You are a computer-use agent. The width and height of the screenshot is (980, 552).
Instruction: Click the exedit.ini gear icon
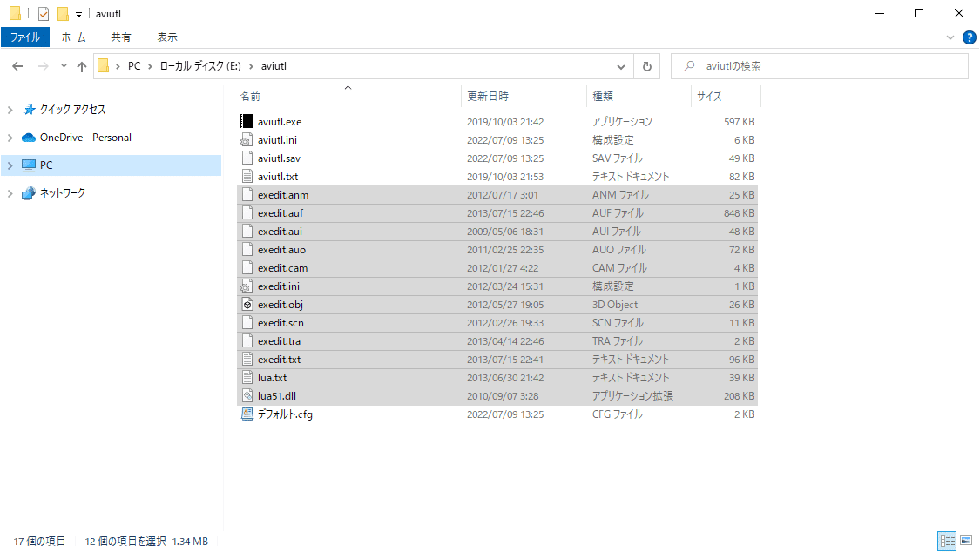[x=247, y=286]
